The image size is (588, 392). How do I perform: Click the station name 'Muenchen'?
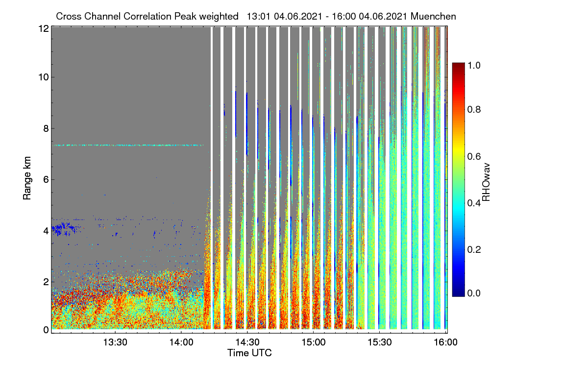coord(434,16)
